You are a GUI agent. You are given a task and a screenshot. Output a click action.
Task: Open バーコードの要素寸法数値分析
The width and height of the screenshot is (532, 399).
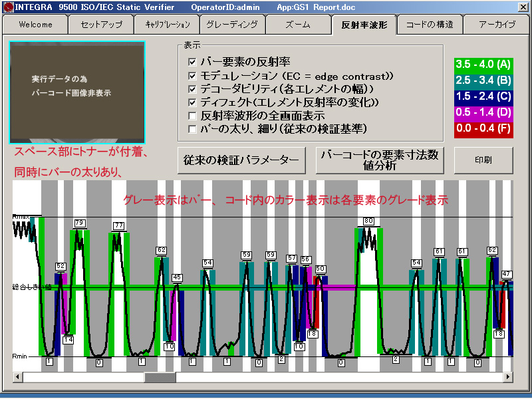click(379, 160)
